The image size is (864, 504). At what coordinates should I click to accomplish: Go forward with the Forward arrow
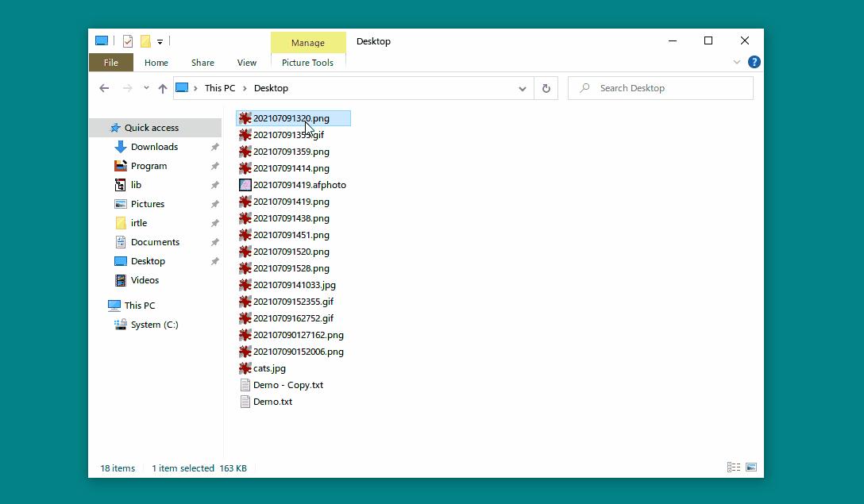(127, 88)
